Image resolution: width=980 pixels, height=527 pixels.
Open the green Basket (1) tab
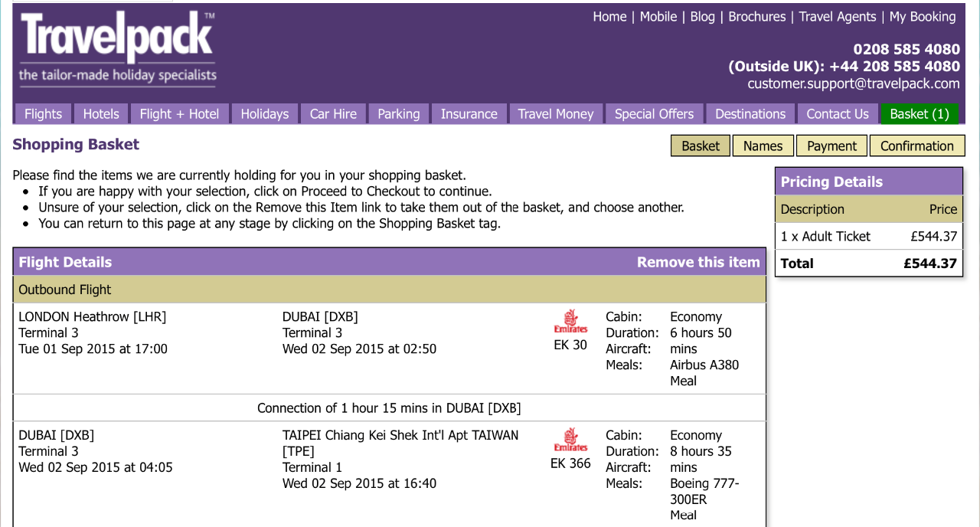click(x=920, y=113)
